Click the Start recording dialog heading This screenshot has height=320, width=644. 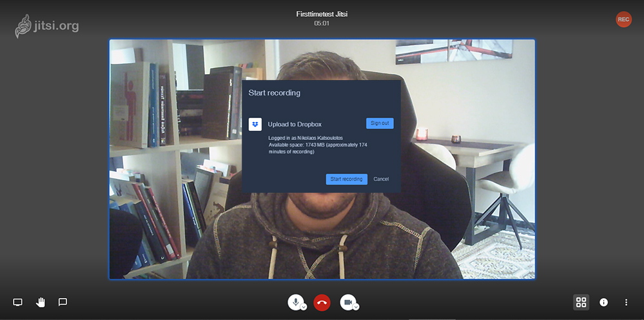[x=275, y=93]
